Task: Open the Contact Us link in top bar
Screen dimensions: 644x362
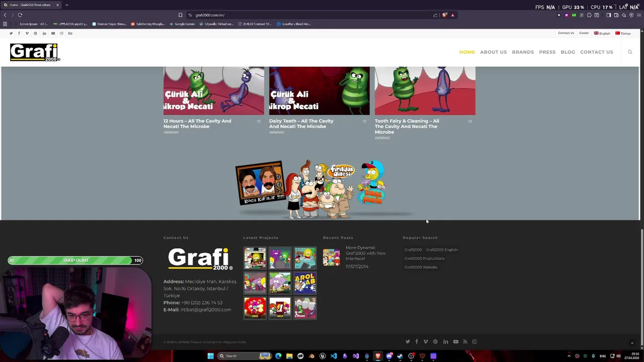Action: pos(566,33)
